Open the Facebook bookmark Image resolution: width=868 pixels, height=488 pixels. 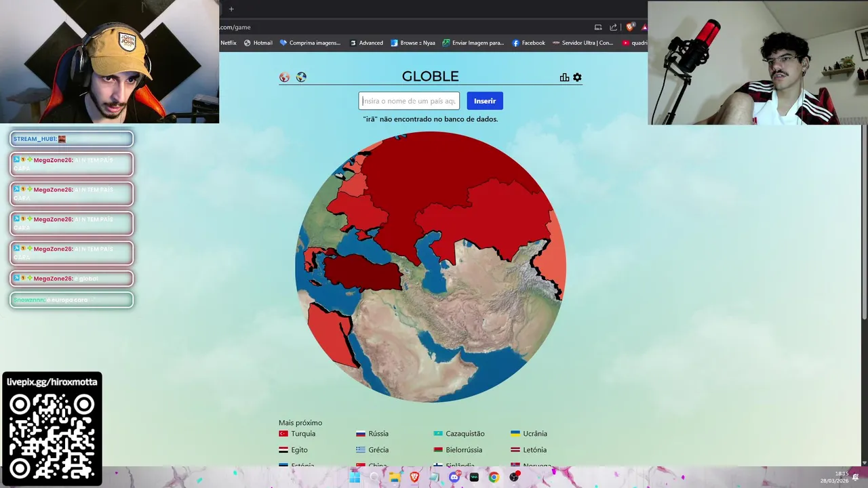[x=528, y=43]
